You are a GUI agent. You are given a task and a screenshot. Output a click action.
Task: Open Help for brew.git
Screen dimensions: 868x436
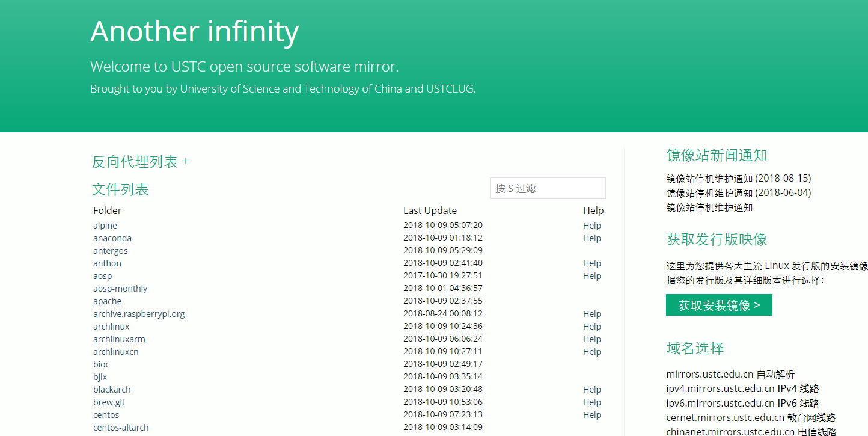tap(592, 402)
